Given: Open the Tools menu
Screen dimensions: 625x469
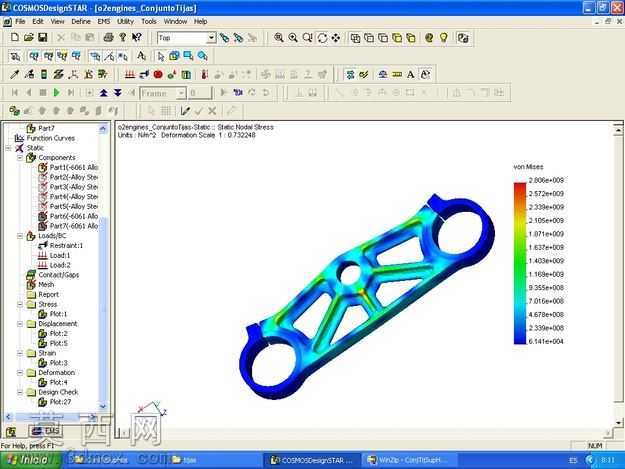Looking at the screenshot, I should [149, 22].
